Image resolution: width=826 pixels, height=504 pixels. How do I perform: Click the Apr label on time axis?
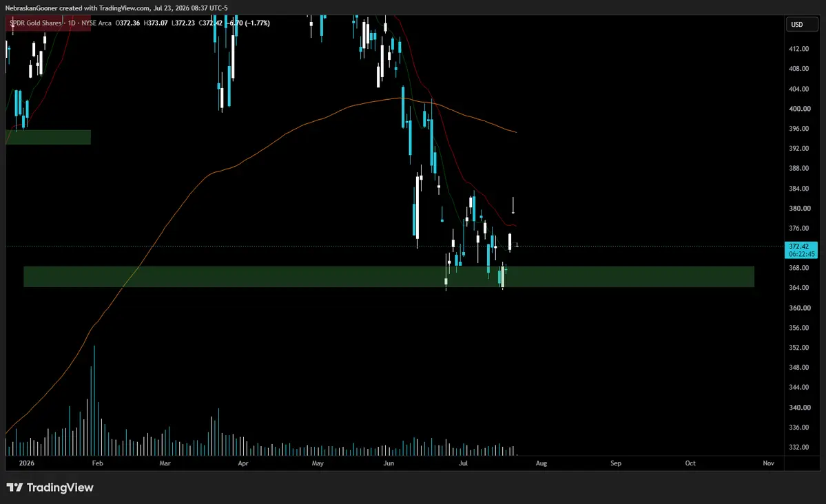click(243, 463)
